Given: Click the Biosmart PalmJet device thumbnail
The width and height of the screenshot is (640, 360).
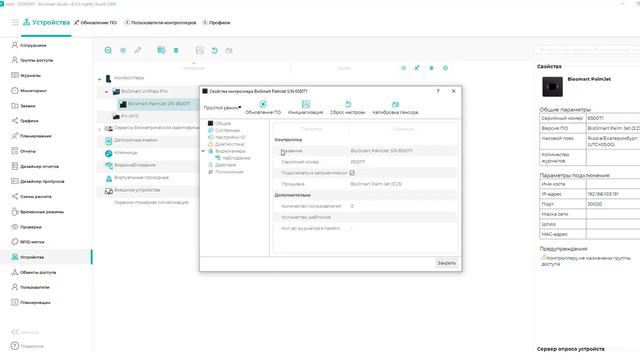Looking at the screenshot, I should tap(552, 87).
